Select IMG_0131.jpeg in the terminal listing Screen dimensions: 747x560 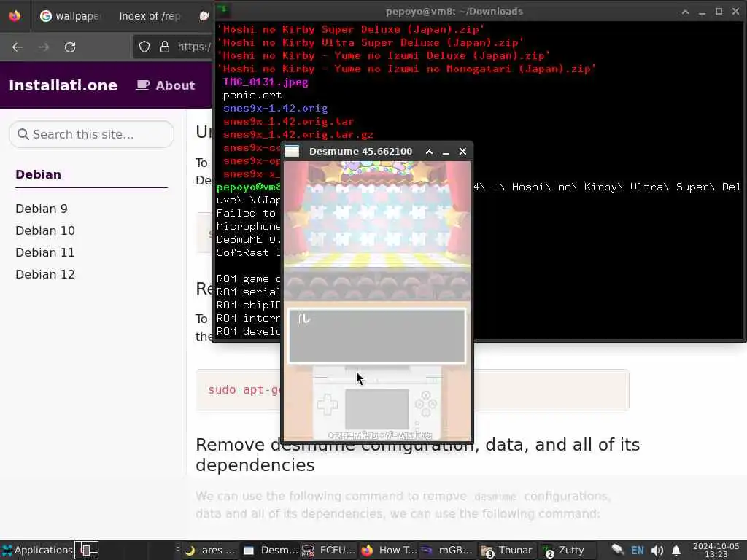(266, 82)
